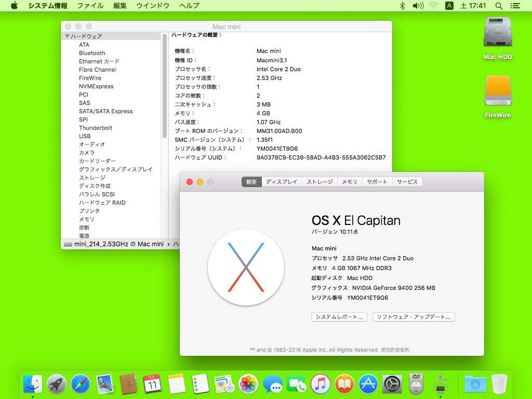
Task: Open Calendar icon showing 11
Action: pyautogui.click(x=152, y=384)
